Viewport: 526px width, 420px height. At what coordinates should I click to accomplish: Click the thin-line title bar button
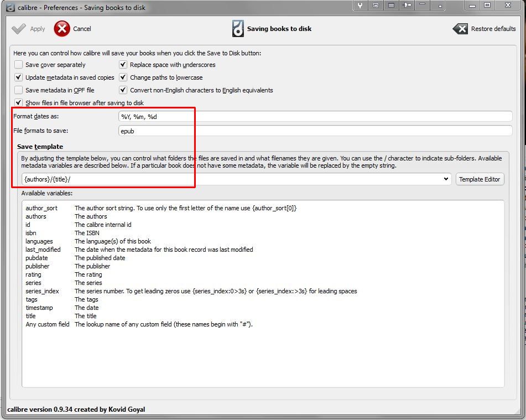click(x=423, y=4)
